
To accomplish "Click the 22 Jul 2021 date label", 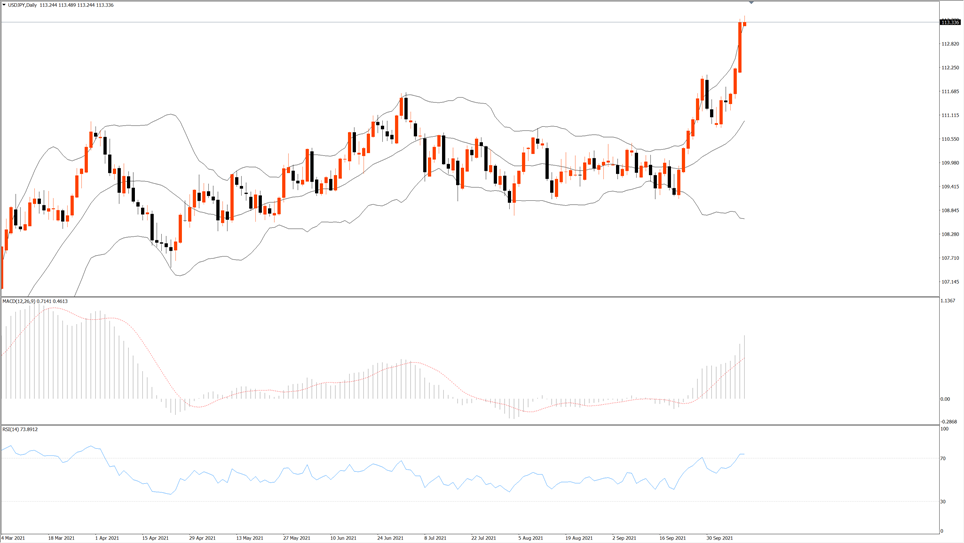I will click(483, 538).
